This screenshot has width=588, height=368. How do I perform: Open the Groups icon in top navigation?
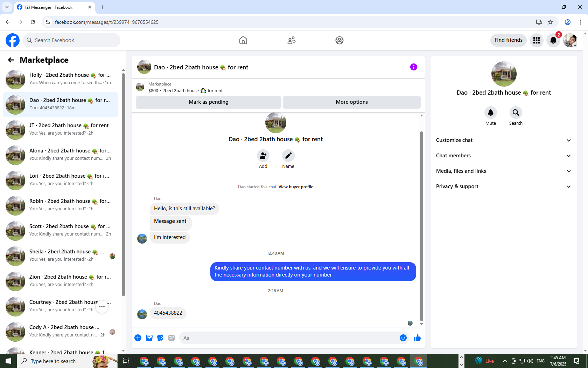tap(339, 40)
